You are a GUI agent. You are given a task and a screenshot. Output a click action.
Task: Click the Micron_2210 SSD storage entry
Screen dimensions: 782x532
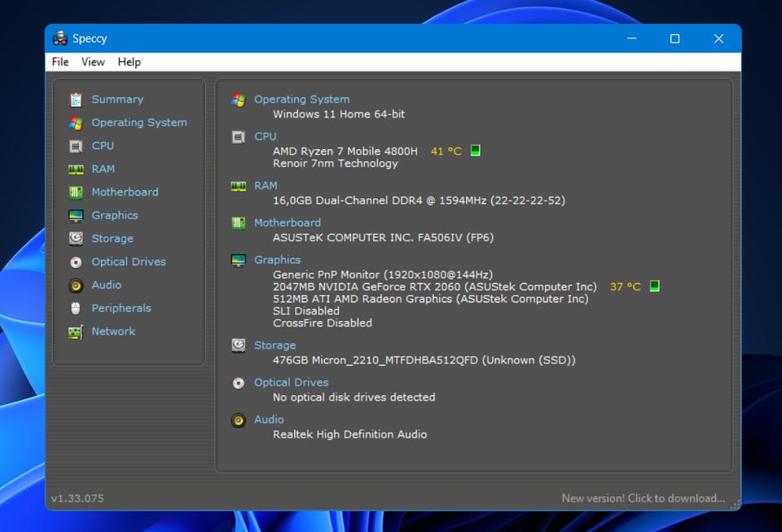(x=424, y=360)
